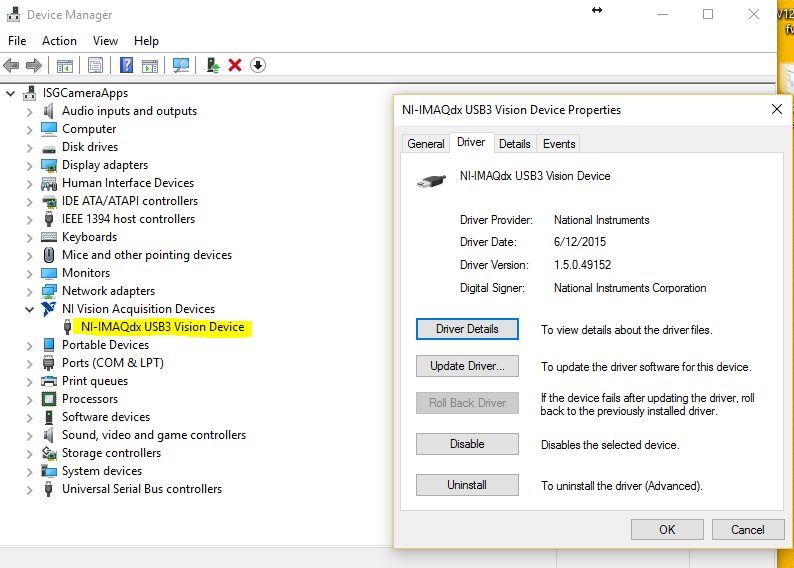Select NI-IMAQdx USB3 Vision Device in tree
794x568 pixels.
tap(163, 327)
